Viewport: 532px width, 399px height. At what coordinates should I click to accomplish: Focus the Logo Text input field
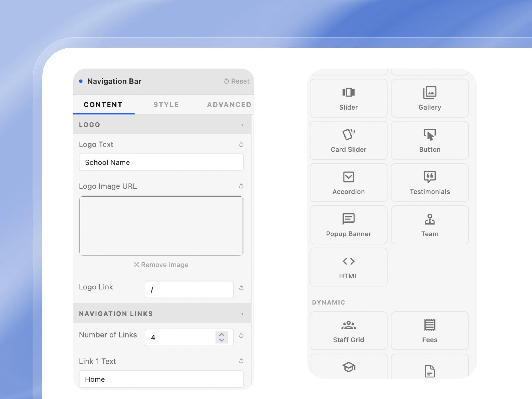pyautogui.click(x=161, y=162)
